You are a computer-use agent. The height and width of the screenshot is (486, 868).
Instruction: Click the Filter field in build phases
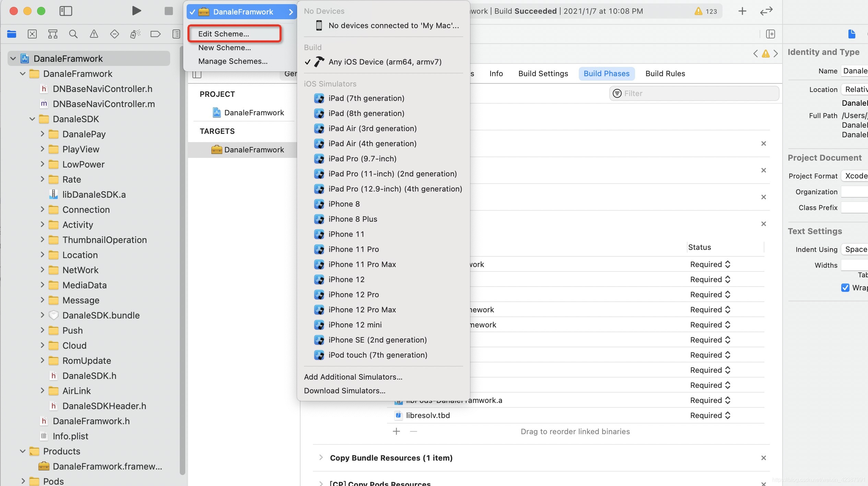coord(694,93)
